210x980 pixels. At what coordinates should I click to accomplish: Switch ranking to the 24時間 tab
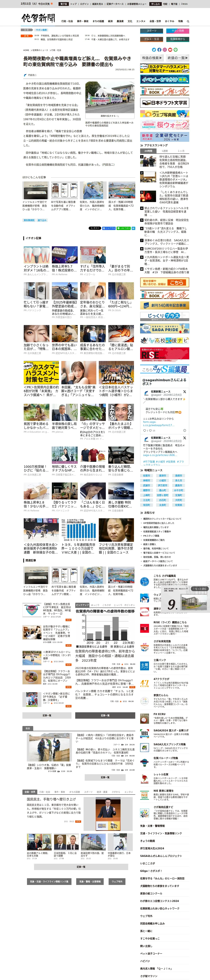148,151
